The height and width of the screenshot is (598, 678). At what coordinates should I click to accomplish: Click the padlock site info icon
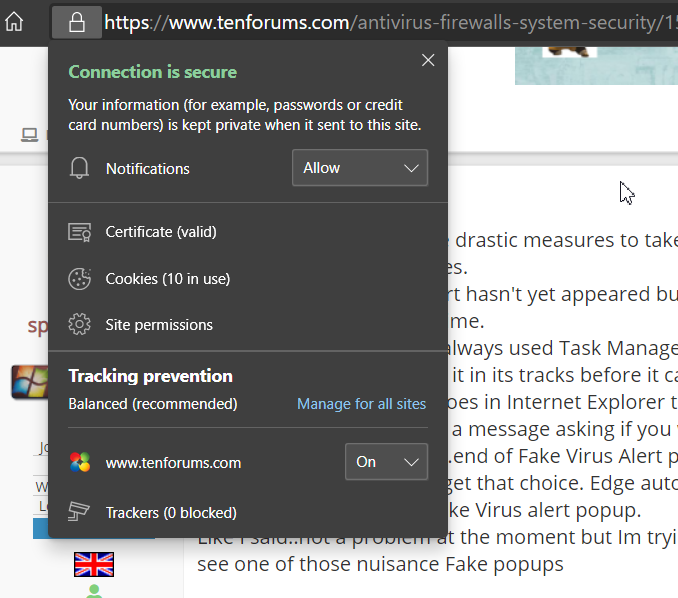77,21
